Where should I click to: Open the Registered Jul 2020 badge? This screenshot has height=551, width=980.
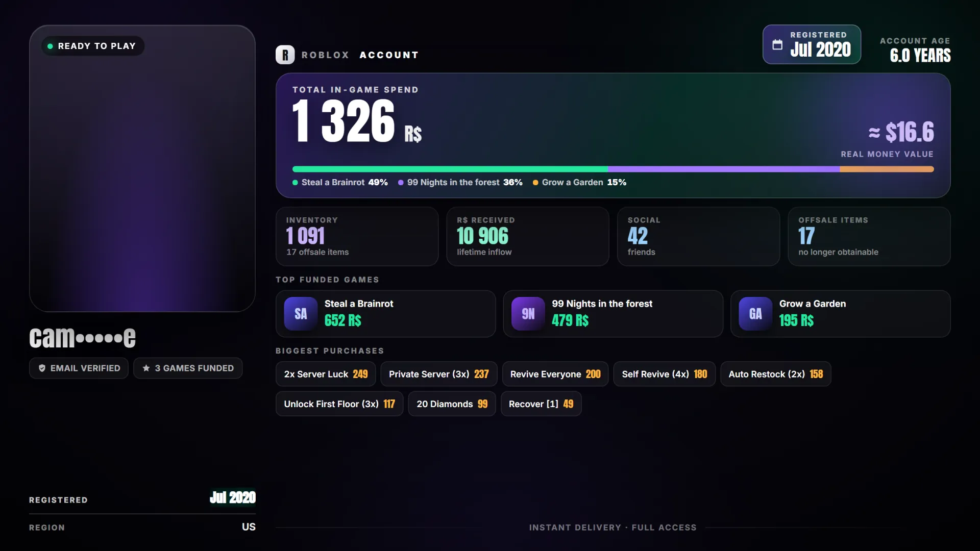812,44
